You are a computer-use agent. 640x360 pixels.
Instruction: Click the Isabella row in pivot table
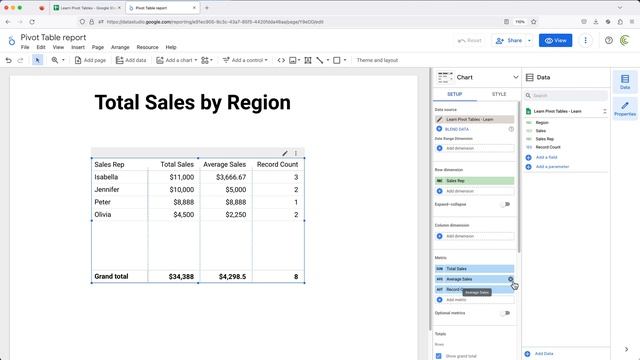198,177
